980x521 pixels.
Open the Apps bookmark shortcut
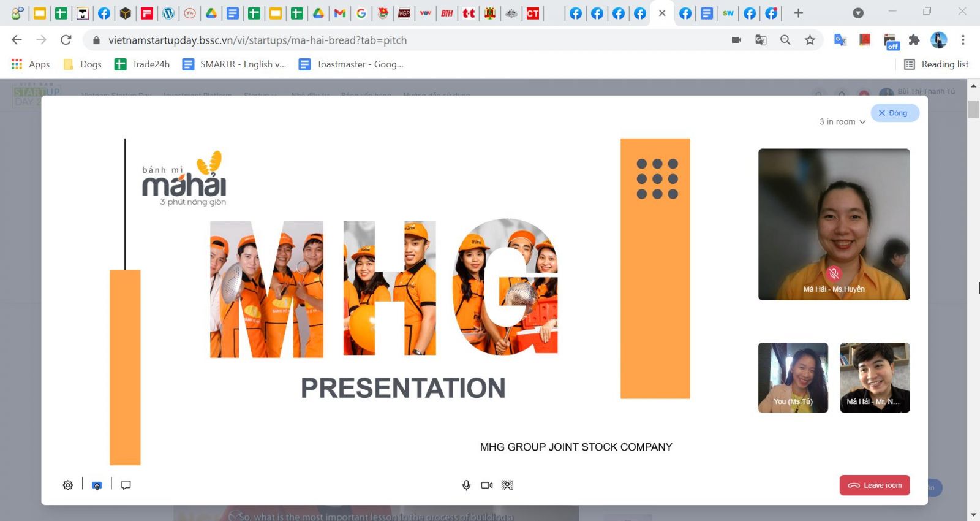[31, 64]
